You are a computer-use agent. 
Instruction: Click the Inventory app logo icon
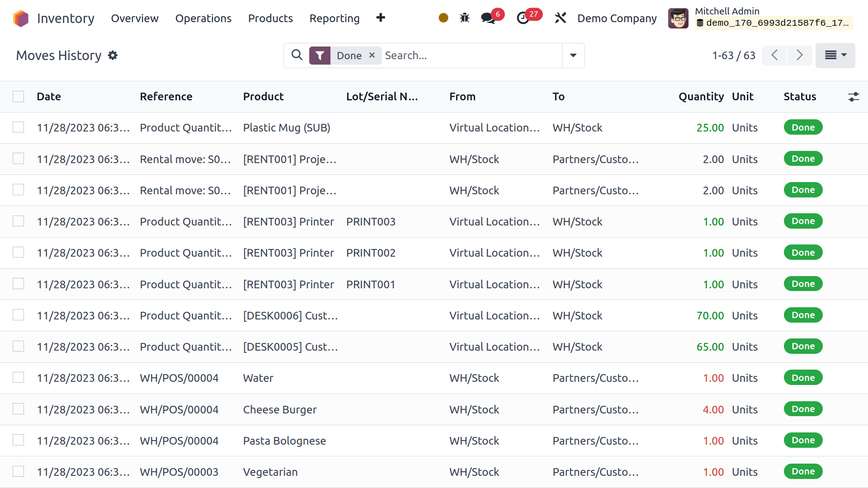[x=21, y=19]
